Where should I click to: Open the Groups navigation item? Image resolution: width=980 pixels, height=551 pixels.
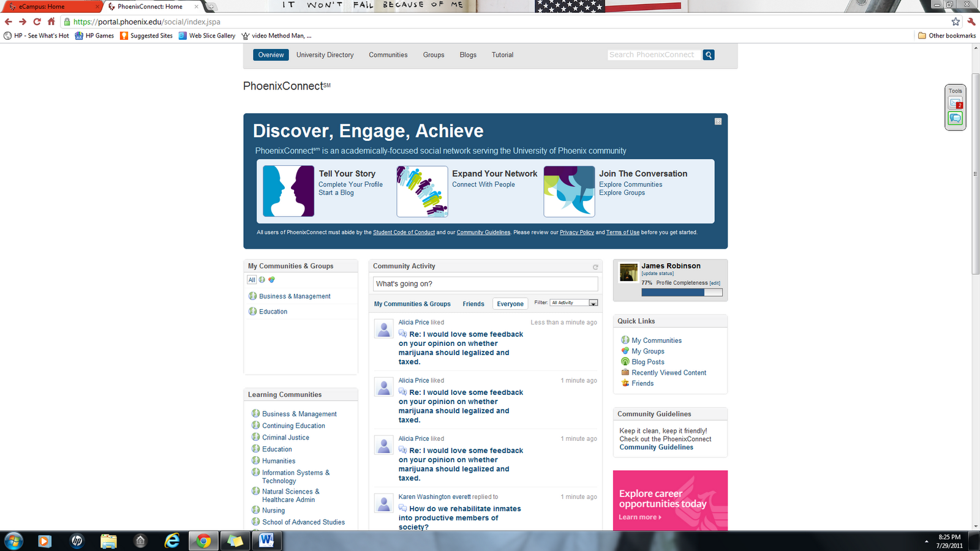pos(434,55)
